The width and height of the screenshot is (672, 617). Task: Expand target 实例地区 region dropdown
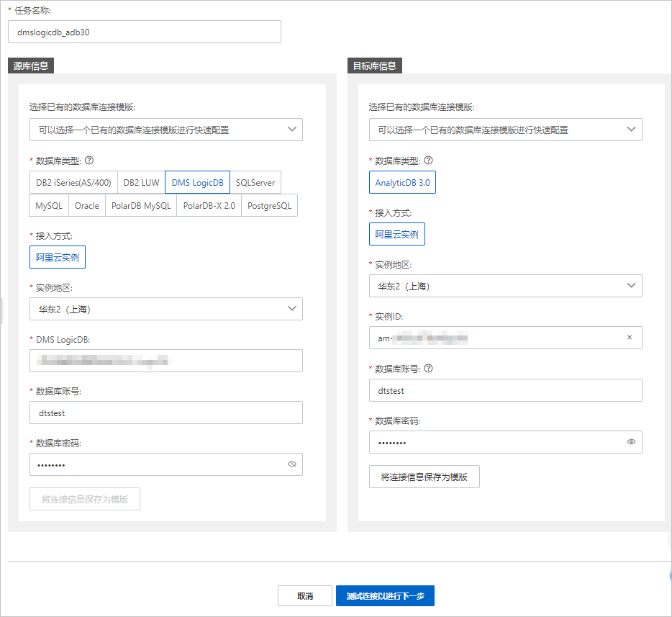[x=506, y=286]
